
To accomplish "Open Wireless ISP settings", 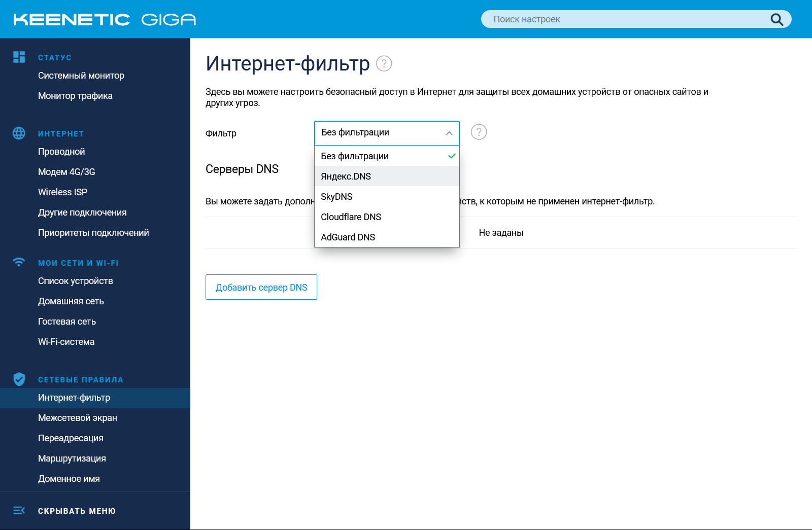I will click(62, 192).
